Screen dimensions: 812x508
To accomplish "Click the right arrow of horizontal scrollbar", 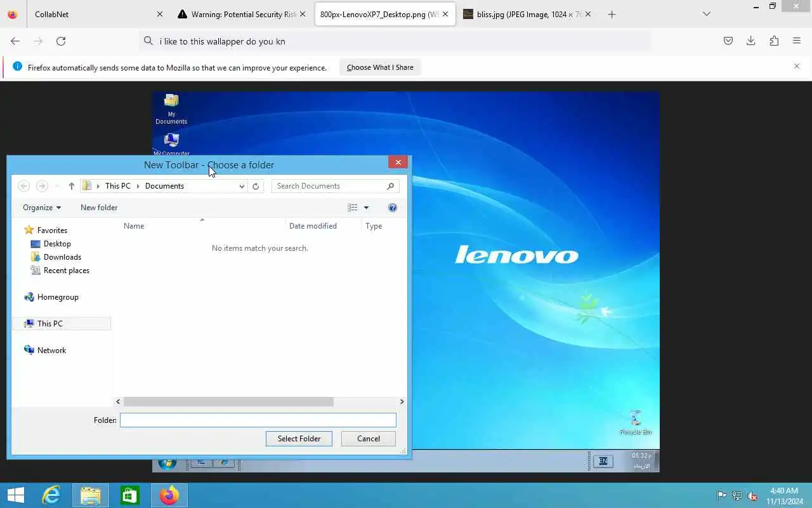I will (x=402, y=402).
